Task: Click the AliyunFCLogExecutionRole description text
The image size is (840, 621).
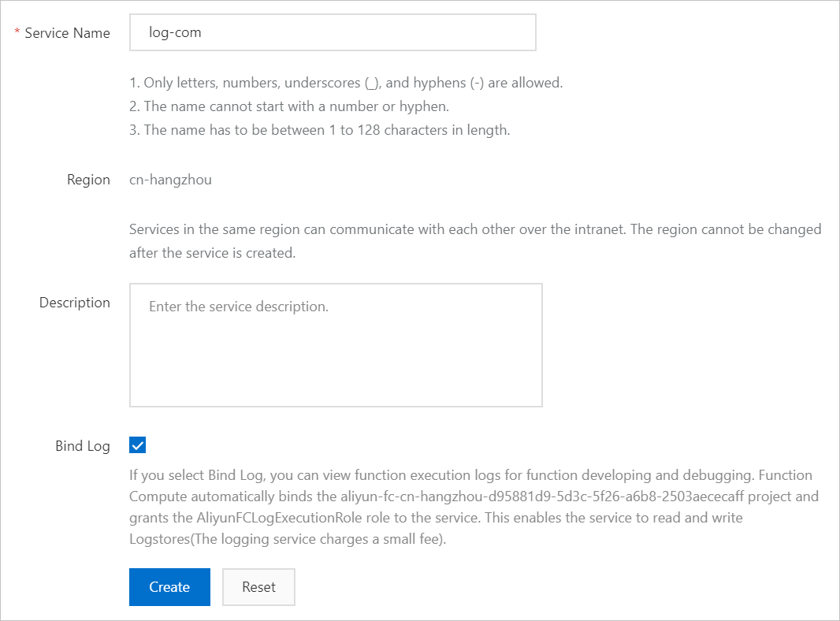Action: coord(474,507)
